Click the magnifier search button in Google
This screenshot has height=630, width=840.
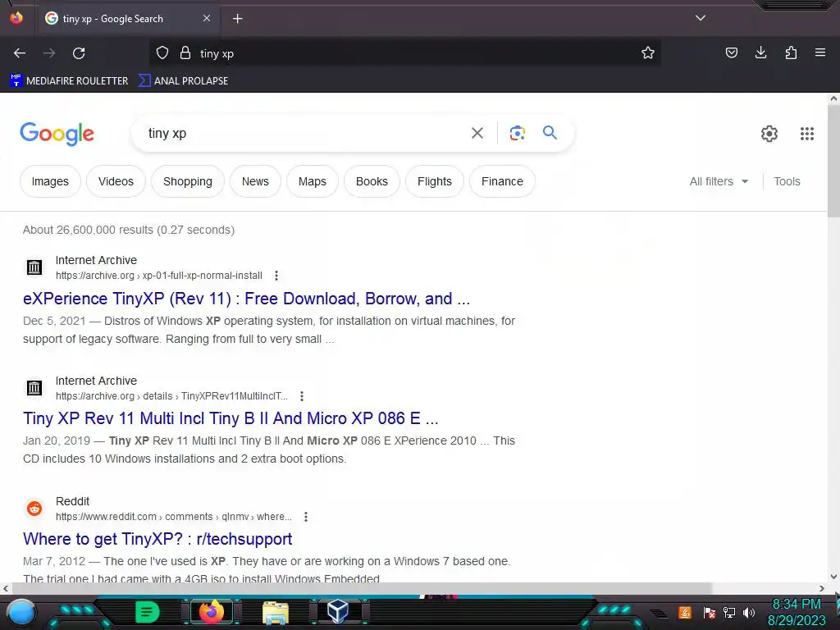click(550, 132)
